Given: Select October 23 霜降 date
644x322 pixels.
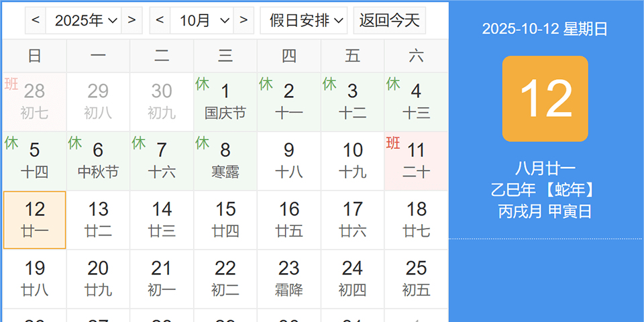Looking at the screenshot, I should pyautogui.click(x=289, y=279).
